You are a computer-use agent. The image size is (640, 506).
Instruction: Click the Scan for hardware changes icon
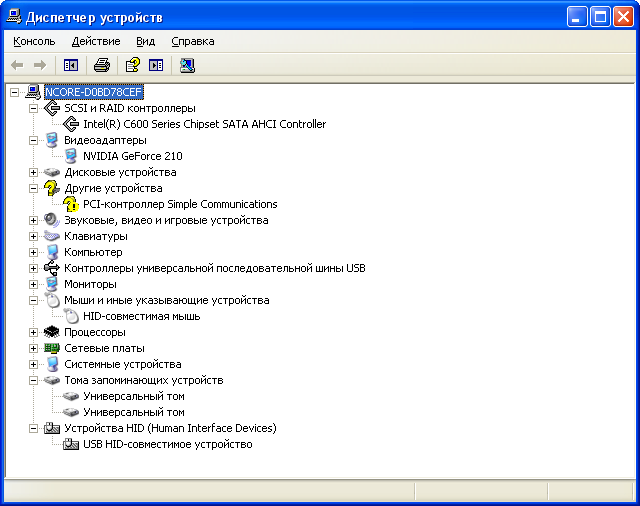point(187,65)
